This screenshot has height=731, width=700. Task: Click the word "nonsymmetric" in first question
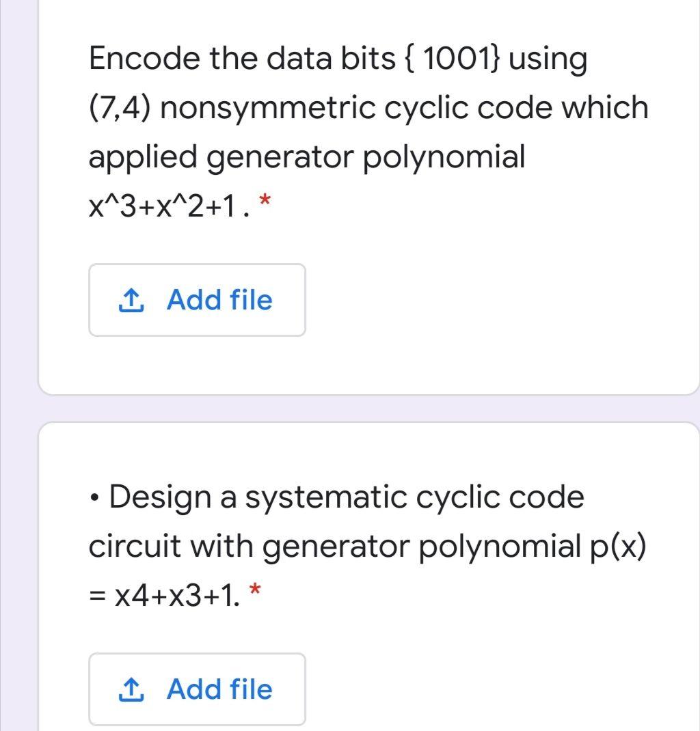coord(268,108)
